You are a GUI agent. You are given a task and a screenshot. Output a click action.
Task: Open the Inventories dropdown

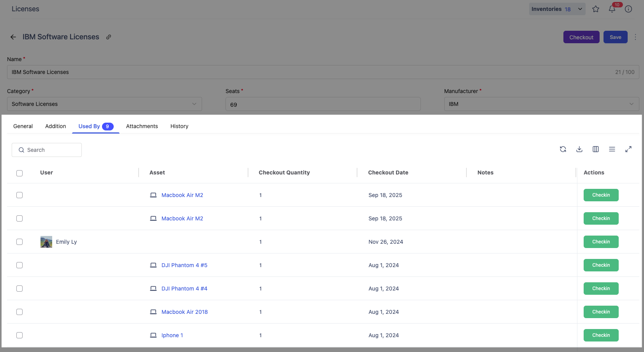point(557,9)
